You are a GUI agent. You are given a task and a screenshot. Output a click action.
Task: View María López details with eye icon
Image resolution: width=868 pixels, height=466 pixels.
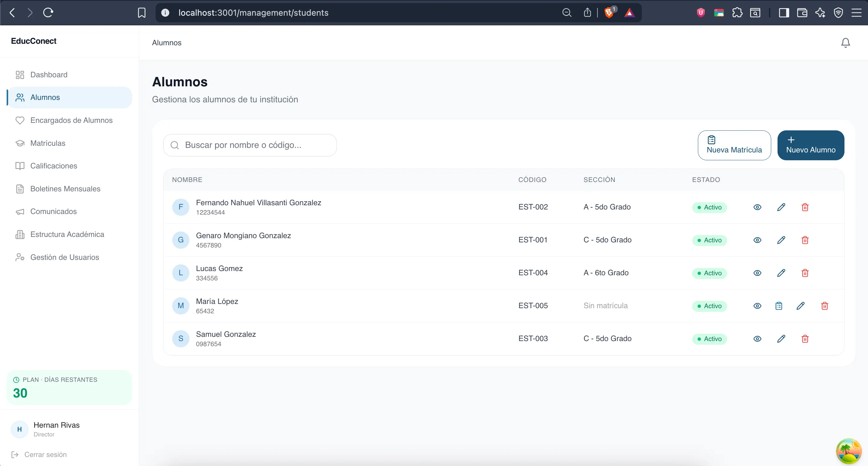click(757, 306)
